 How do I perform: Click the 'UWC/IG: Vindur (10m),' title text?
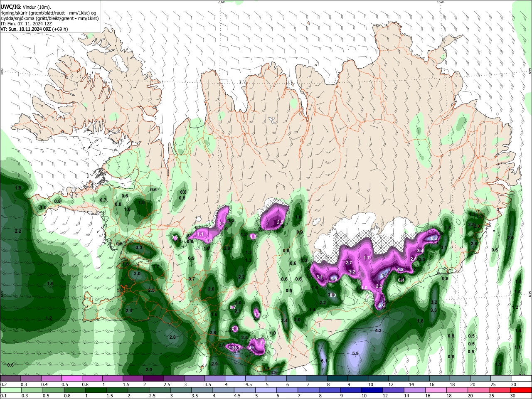tap(25, 7)
